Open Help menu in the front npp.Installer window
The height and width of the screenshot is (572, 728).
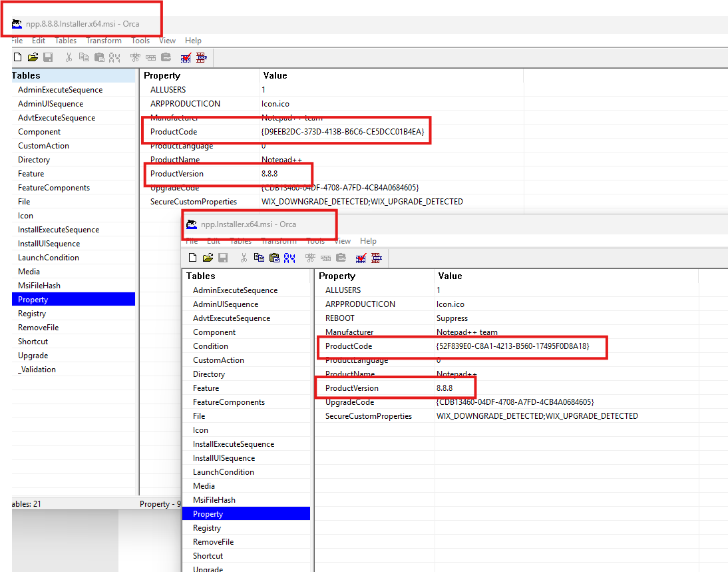(368, 241)
